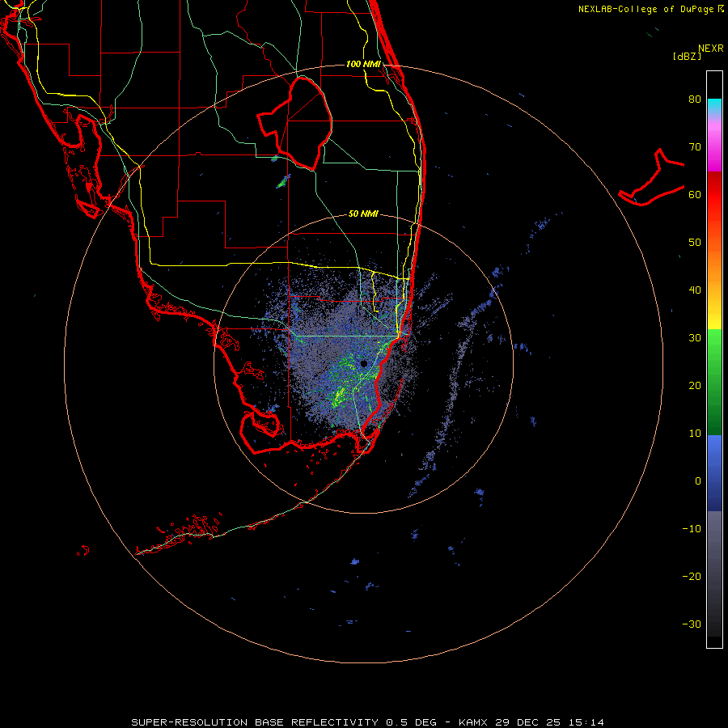Click the 10 dBZ scale label
Screen dimensions: 728x728
(695, 434)
